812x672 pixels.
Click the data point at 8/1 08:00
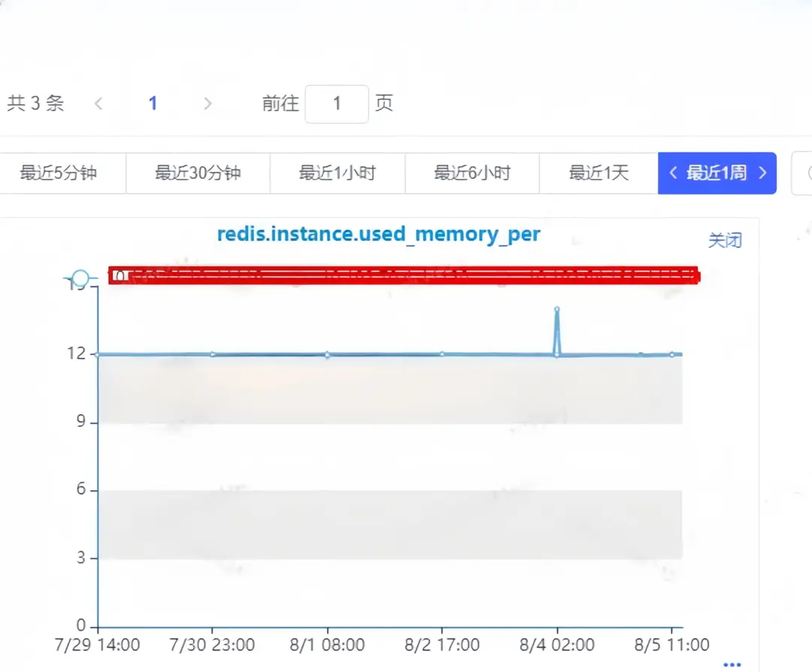(327, 355)
